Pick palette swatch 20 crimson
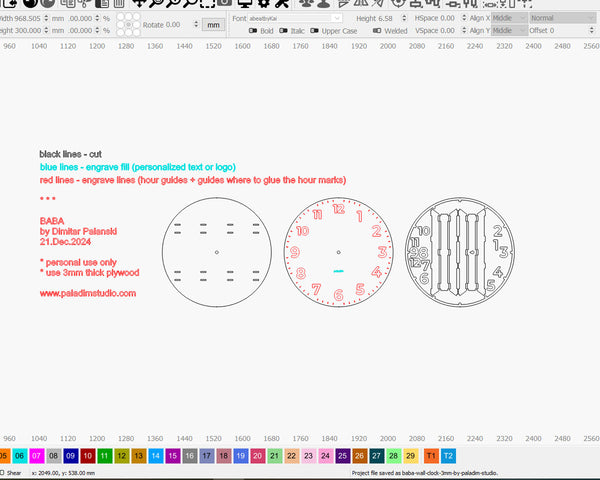The width and height of the screenshot is (600, 480). (258, 456)
